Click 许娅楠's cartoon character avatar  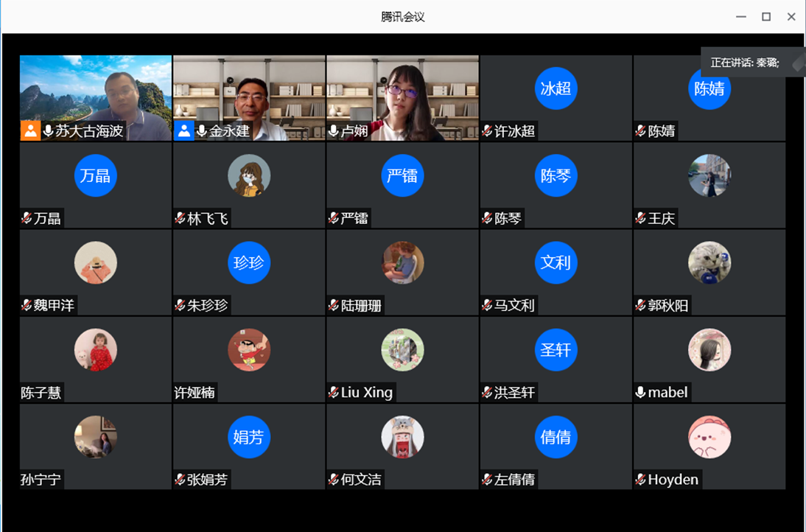coord(249,350)
